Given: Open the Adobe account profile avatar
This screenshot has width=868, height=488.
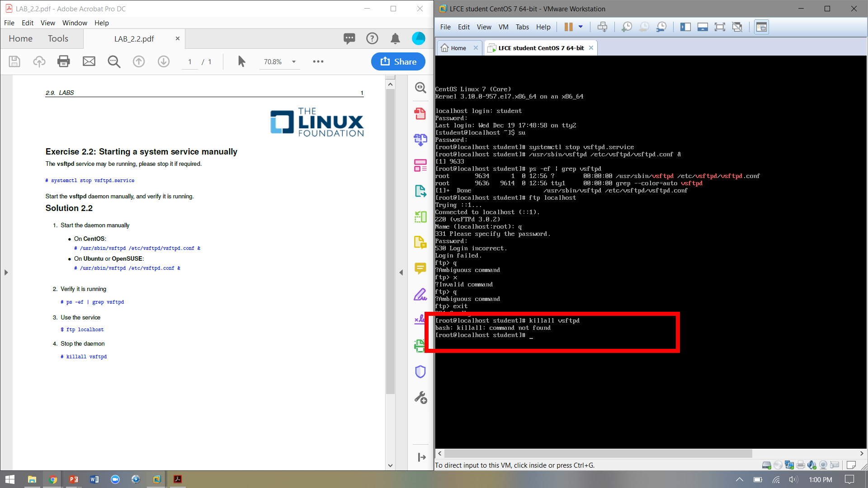Looking at the screenshot, I should click(419, 38).
